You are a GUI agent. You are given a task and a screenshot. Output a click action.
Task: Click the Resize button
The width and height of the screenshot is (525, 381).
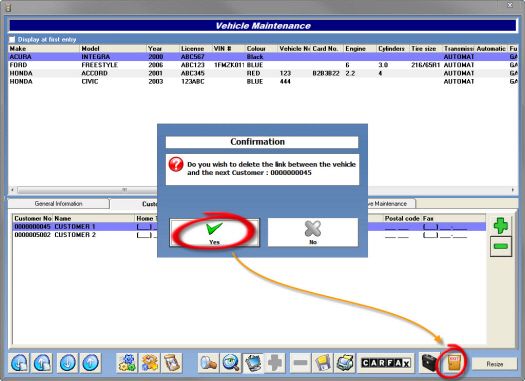tap(494, 364)
